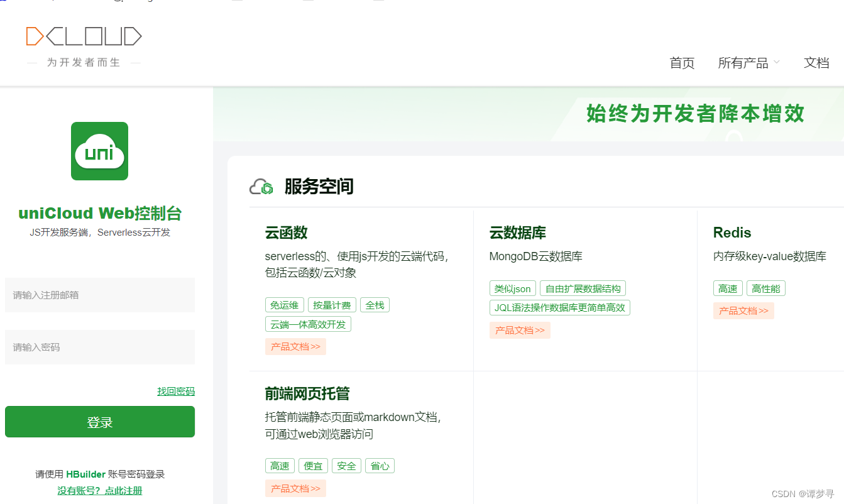Image resolution: width=844 pixels, height=504 pixels.
Task: Click the 内存级key-value数据库 description
Action: click(770, 256)
